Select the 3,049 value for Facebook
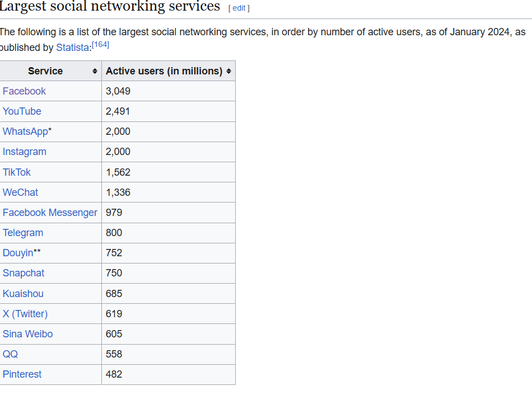Screen dimensions: 532x395 pyautogui.click(x=118, y=91)
